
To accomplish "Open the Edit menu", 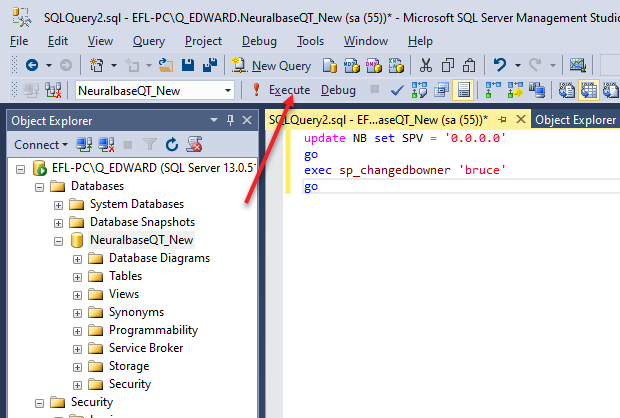I will coord(58,41).
